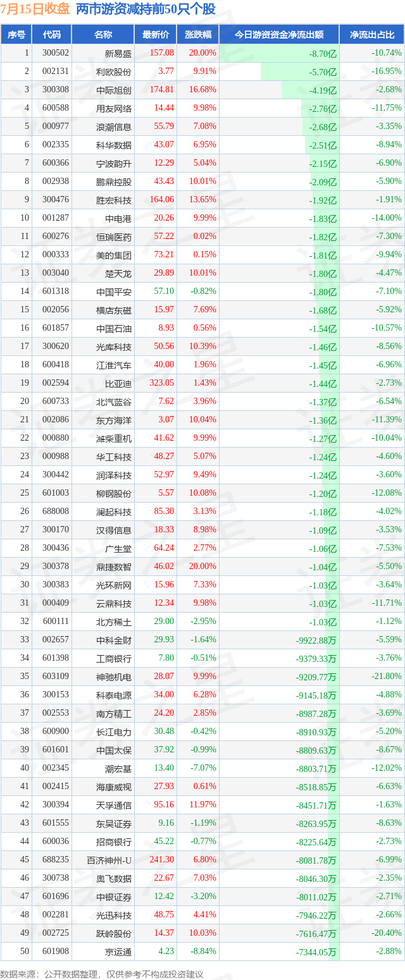Click stock name 柳钢股份
Screen dimensions: 405x980
(114, 493)
